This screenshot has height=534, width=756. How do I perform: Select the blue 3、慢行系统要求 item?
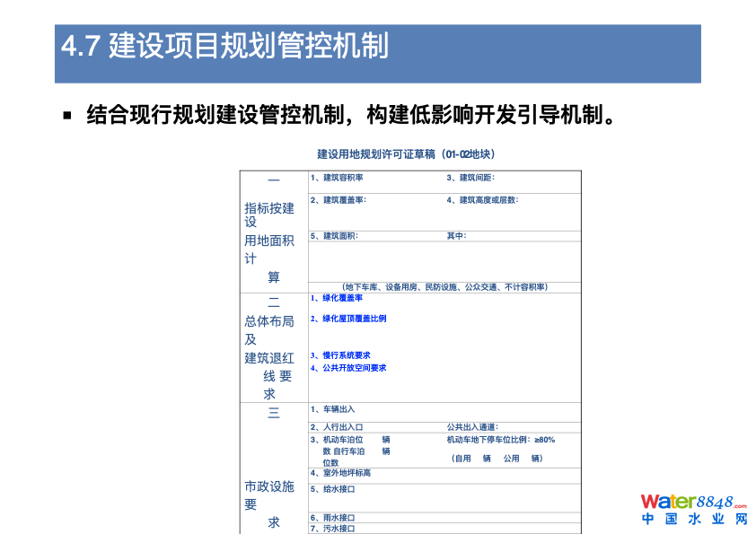(x=340, y=355)
